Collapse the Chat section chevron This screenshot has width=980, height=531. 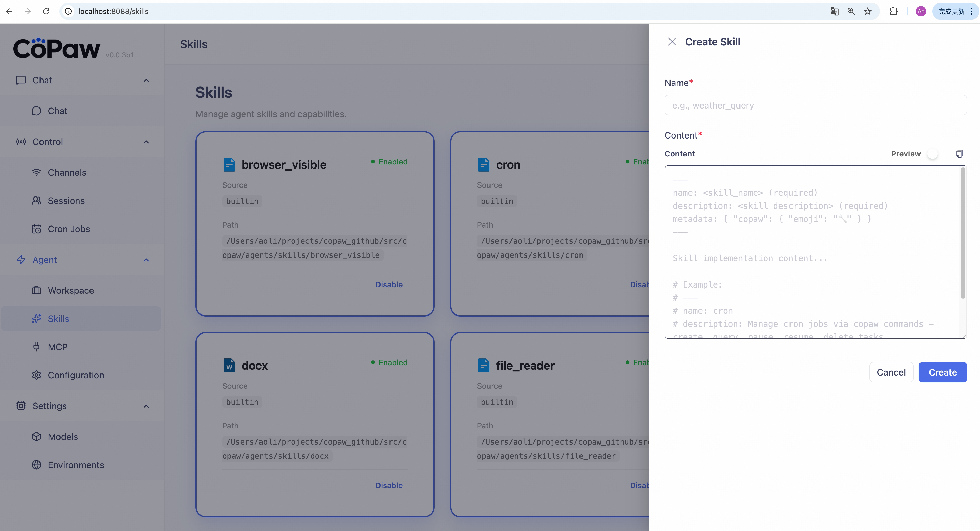pyautogui.click(x=146, y=80)
